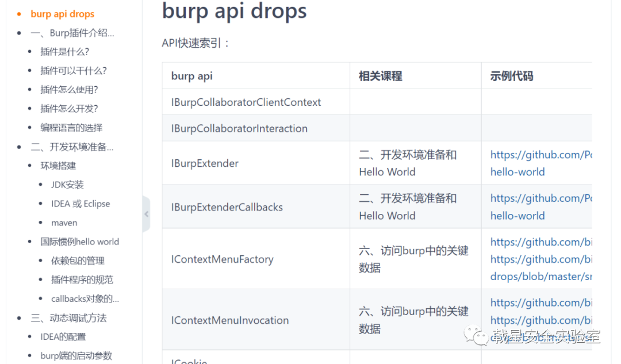Open '一、Burp插件介绍...' in the sidebar
This screenshot has width=621, height=364.
tap(72, 33)
